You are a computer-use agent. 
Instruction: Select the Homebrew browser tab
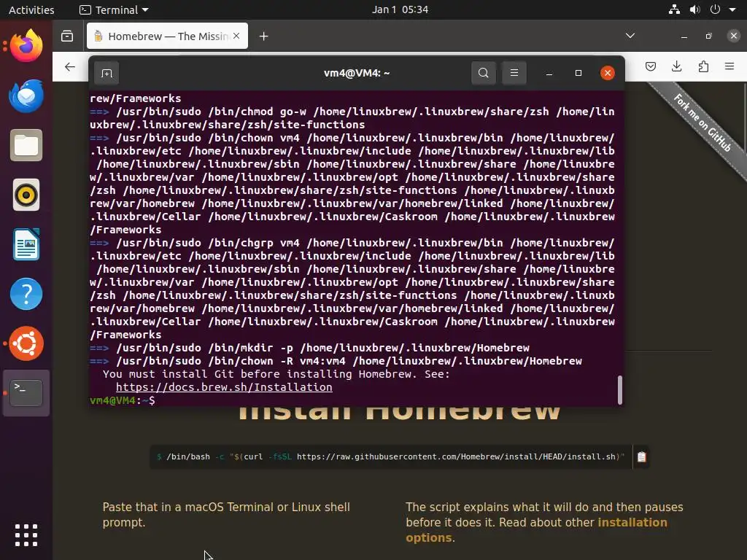pyautogui.click(x=167, y=36)
